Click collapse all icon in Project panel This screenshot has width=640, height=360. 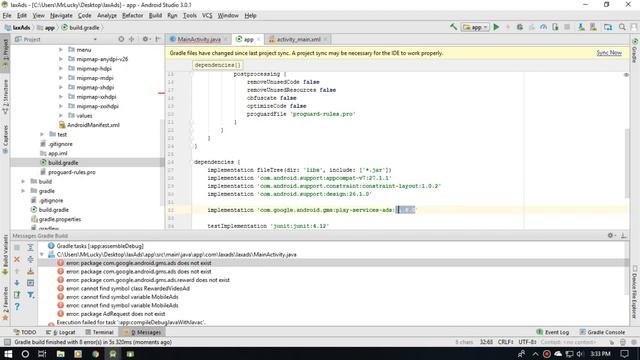pyautogui.click(x=131, y=39)
